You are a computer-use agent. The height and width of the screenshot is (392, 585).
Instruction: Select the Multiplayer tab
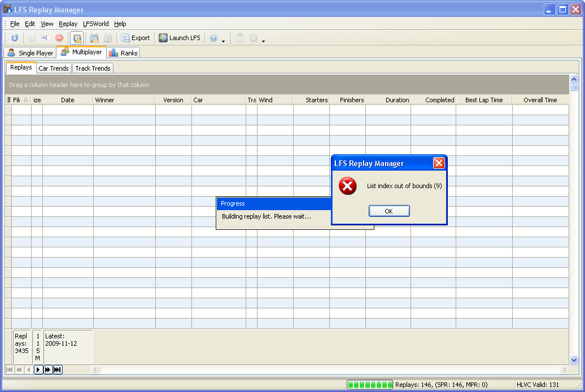81,52
